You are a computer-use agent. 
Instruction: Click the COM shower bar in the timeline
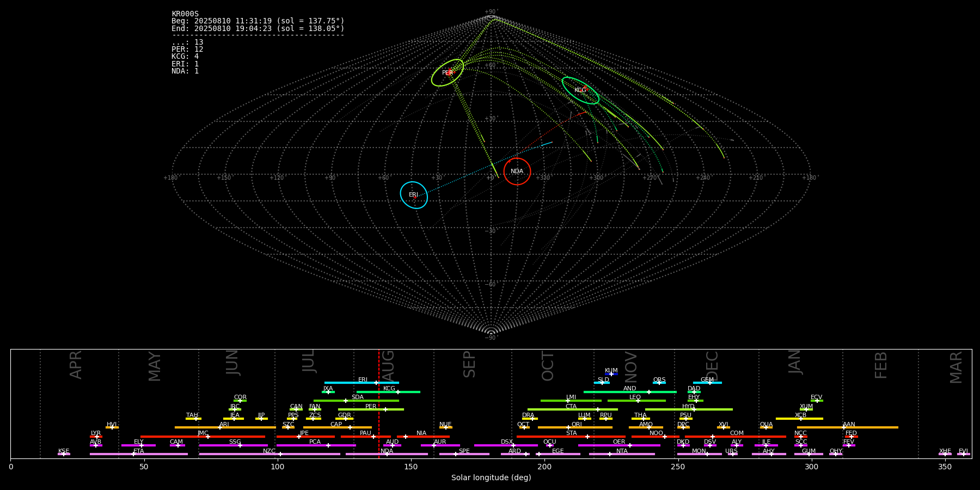click(736, 437)
